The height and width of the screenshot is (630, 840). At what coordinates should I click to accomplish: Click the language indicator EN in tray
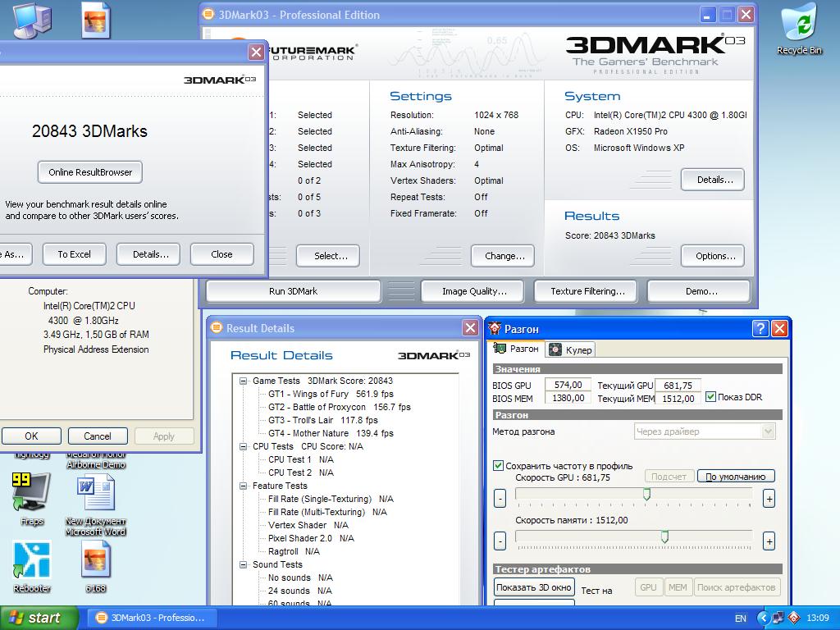coord(741,619)
